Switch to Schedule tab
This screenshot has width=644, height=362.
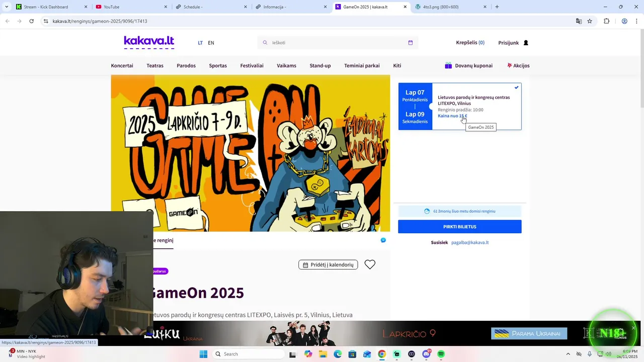click(210, 7)
